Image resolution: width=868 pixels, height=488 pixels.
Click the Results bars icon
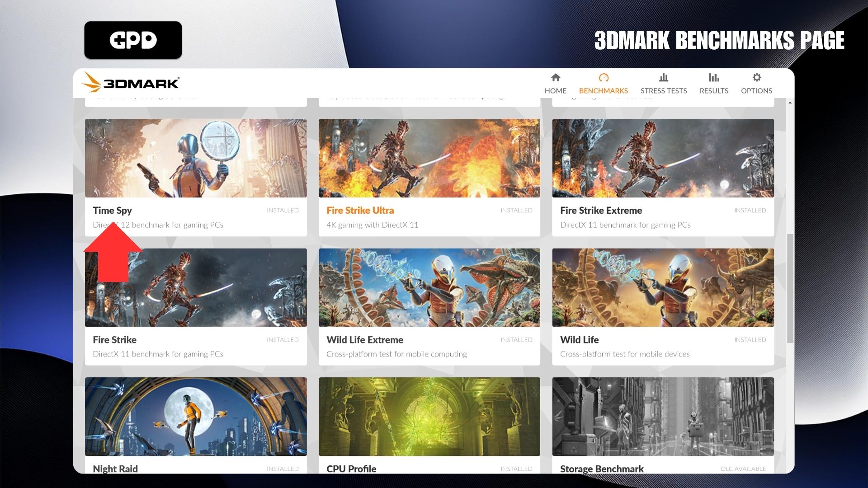coord(714,78)
